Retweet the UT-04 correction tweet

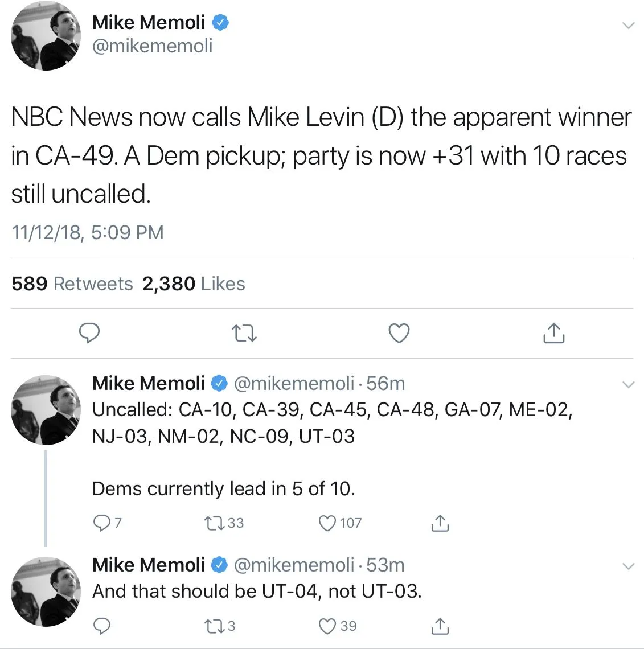point(211,626)
